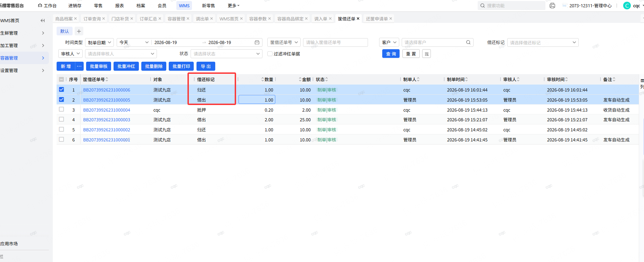This screenshot has height=262, width=644.
Task: Switch to the 容器参数 tab
Action: 258,19
